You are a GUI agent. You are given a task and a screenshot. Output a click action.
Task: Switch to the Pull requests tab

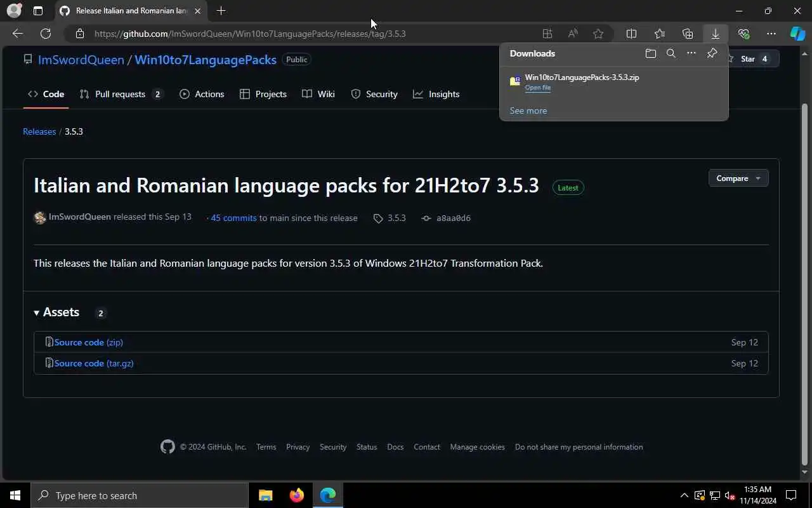(x=121, y=94)
